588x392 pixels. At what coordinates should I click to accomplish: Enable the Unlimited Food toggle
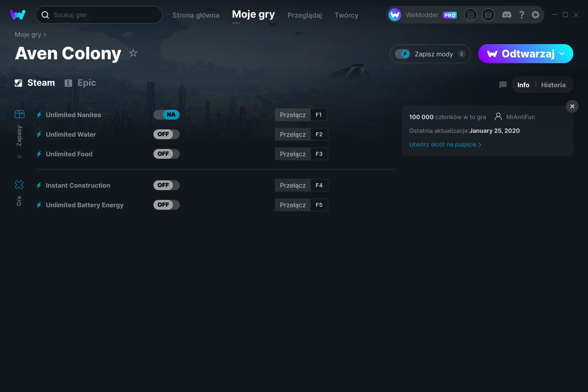pyautogui.click(x=167, y=154)
